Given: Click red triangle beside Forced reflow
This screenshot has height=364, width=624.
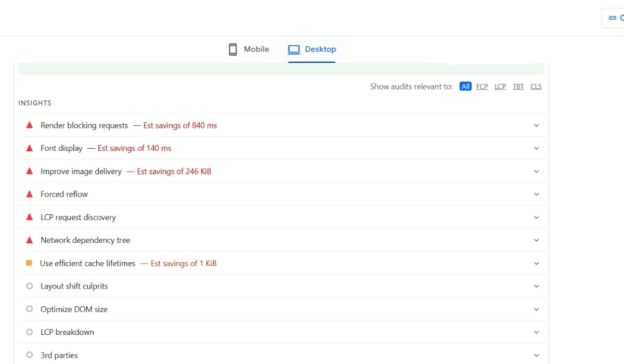Looking at the screenshot, I should click(30, 194).
